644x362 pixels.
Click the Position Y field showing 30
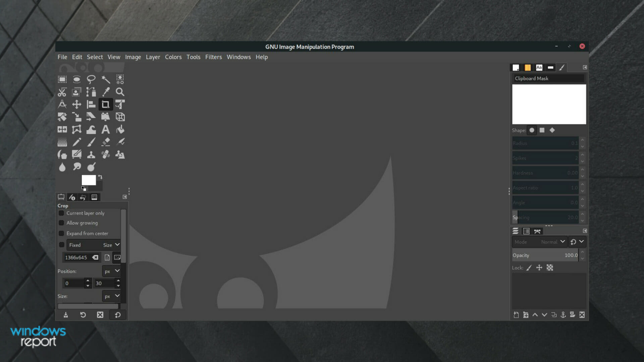click(104, 283)
